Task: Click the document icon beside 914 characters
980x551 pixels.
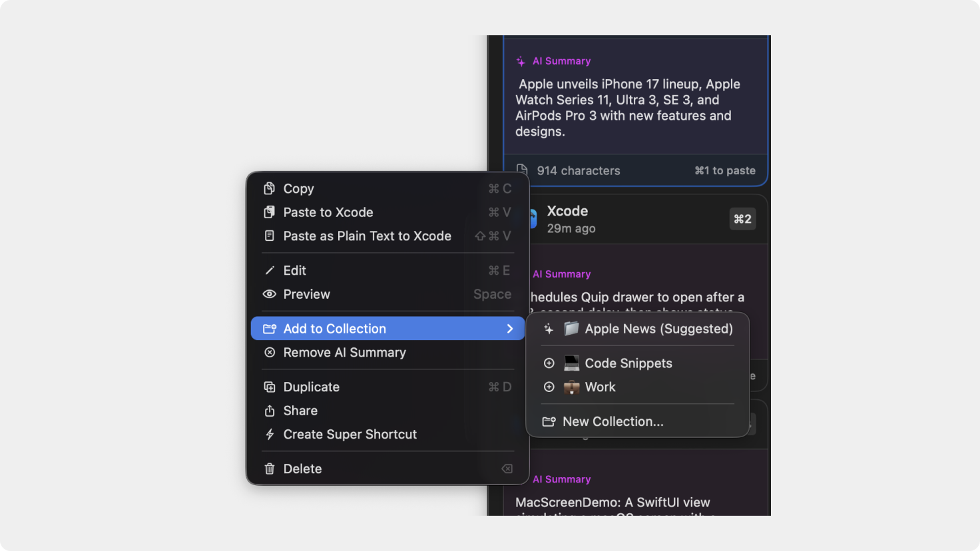Action: pyautogui.click(x=523, y=170)
